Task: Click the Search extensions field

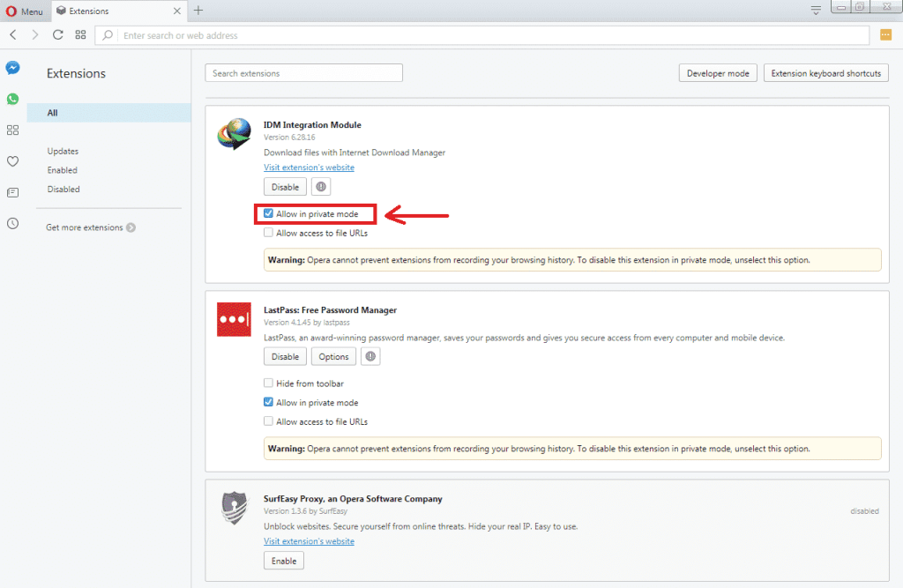Action: point(303,73)
